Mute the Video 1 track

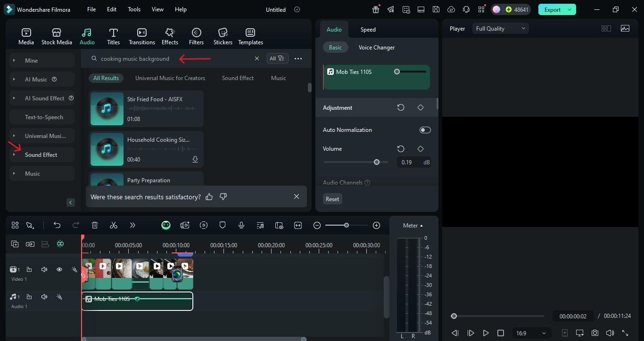click(x=44, y=269)
